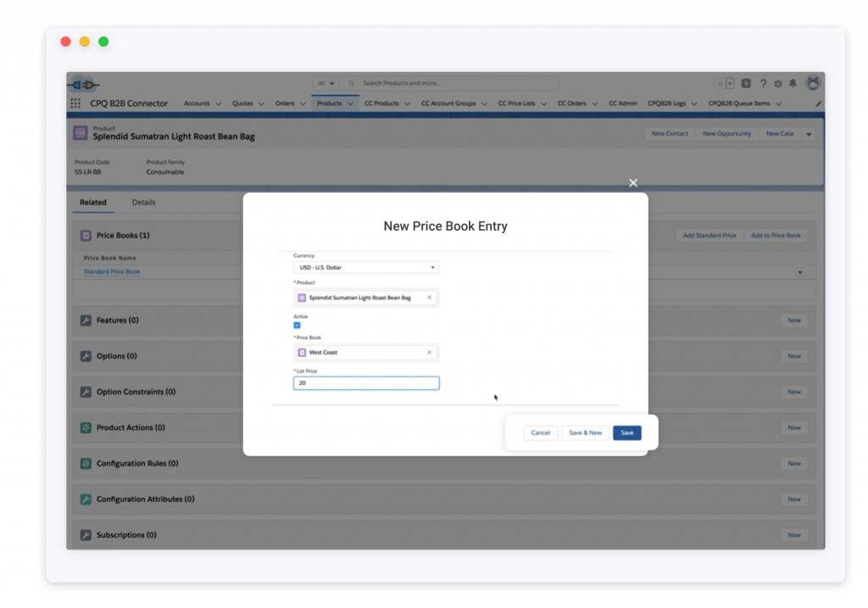Click New in the Configuration Rules section
This screenshot has height=608, width=868.
coord(793,464)
